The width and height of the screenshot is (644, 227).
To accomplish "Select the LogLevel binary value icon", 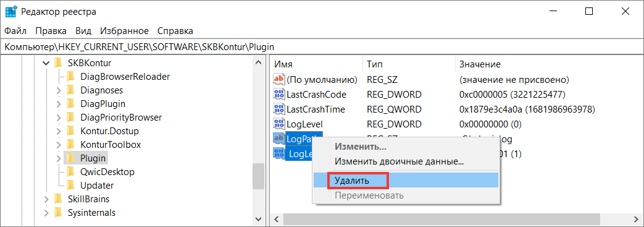I will [x=279, y=124].
